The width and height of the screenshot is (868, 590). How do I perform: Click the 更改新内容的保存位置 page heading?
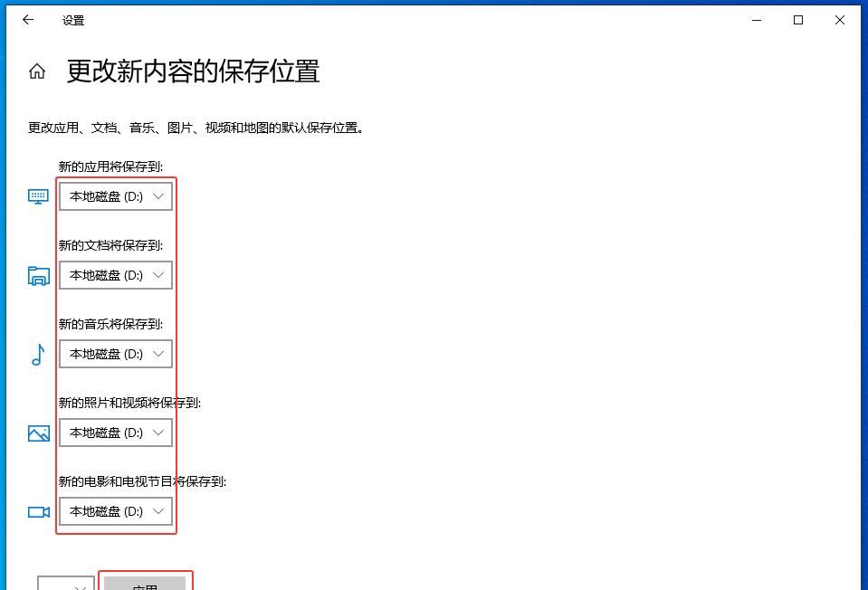pyautogui.click(x=190, y=71)
